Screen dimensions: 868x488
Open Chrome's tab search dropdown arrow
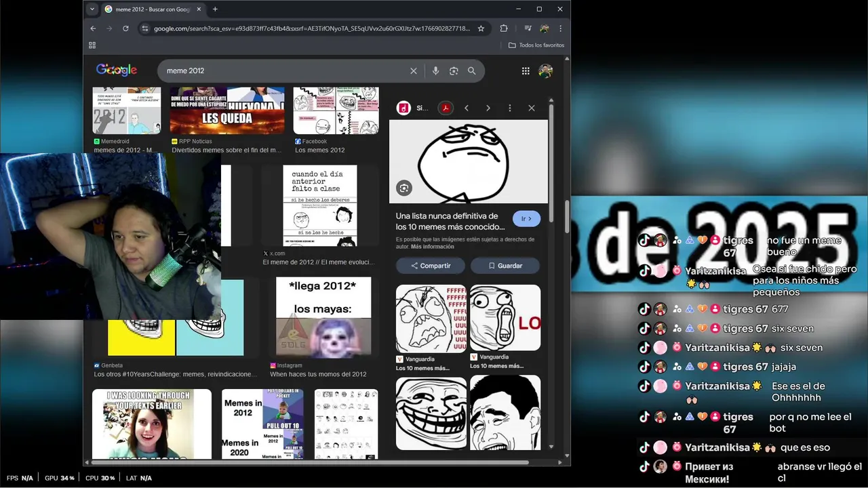coord(93,9)
